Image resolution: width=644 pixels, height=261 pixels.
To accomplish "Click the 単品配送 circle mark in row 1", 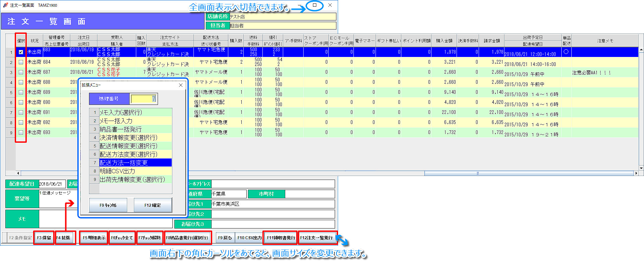I will pos(566,52).
